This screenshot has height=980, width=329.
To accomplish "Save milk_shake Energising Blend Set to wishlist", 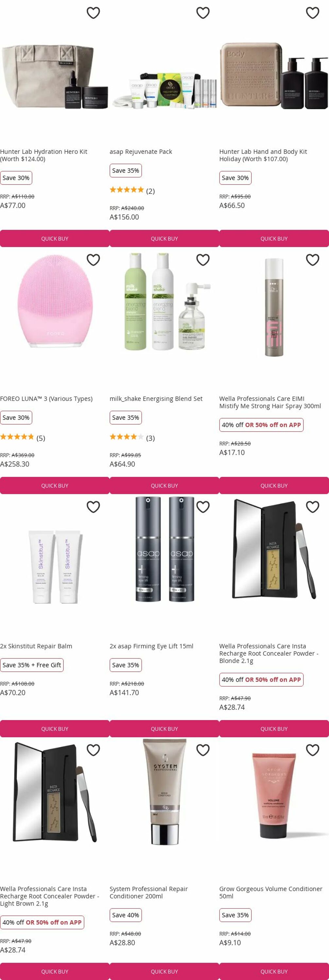I will tap(203, 260).
